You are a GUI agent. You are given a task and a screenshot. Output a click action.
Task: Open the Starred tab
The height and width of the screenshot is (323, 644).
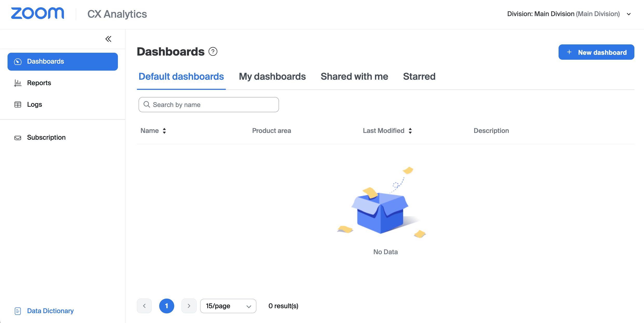coord(419,76)
